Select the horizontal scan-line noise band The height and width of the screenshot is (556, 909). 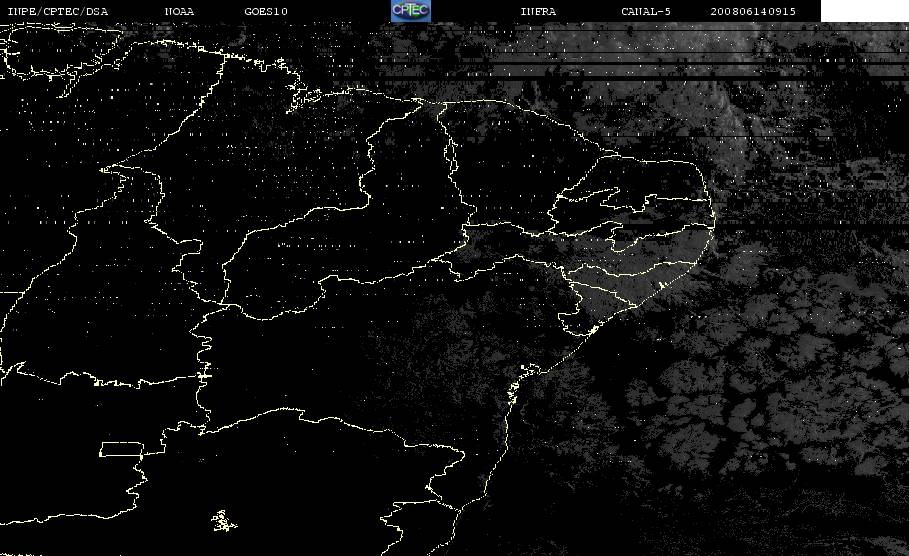tap(638, 64)
